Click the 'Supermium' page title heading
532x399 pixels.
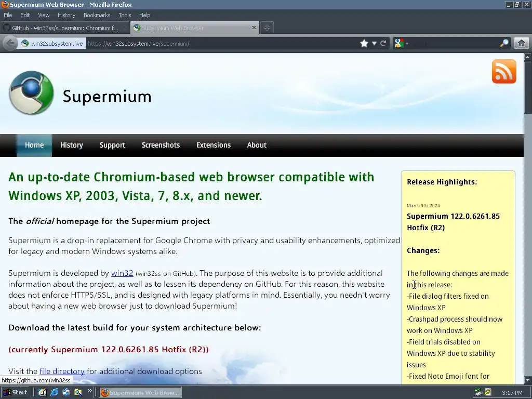[107, 96]
